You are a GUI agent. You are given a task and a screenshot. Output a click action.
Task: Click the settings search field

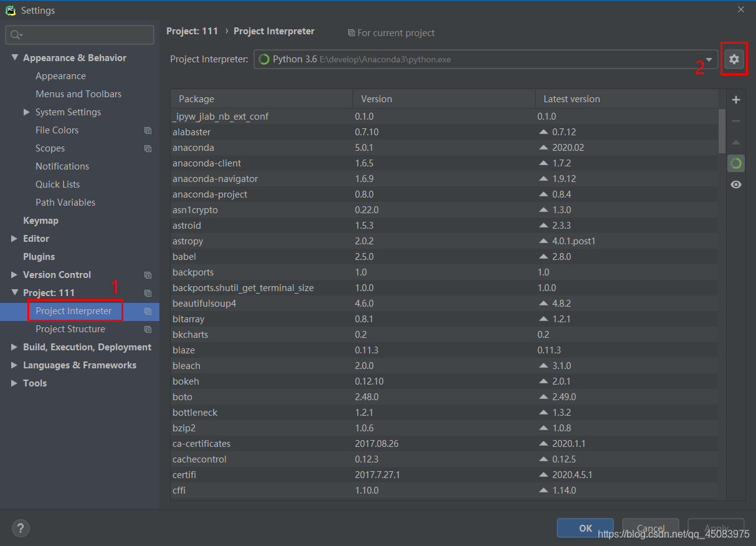pos(80,35)
